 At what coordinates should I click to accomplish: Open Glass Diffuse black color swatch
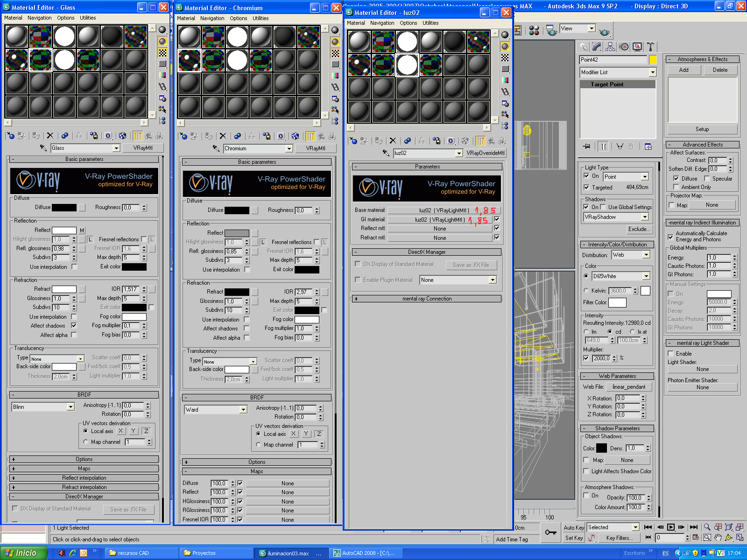64,207
